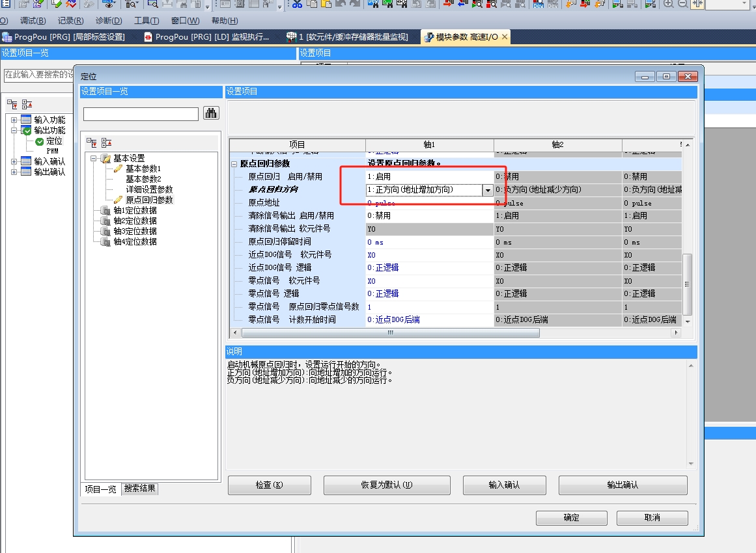
Task: Click the 恢复为默认(U) button
Action: pos(387,485)
